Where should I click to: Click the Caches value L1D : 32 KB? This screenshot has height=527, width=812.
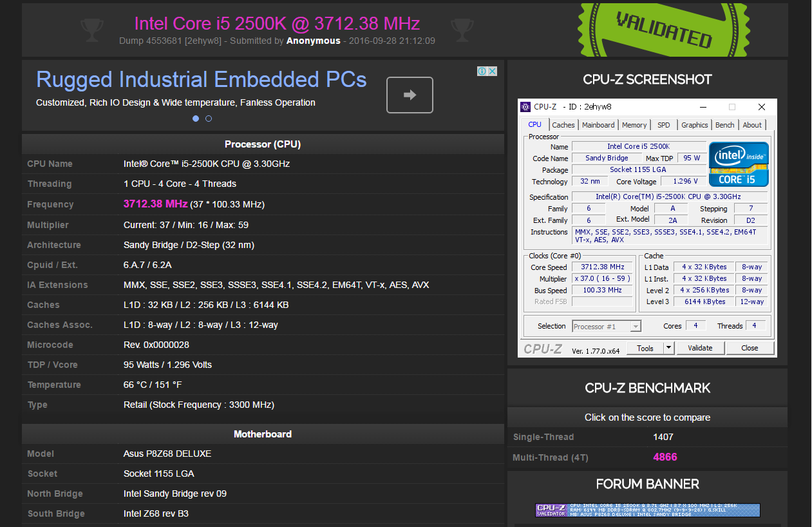206,305
